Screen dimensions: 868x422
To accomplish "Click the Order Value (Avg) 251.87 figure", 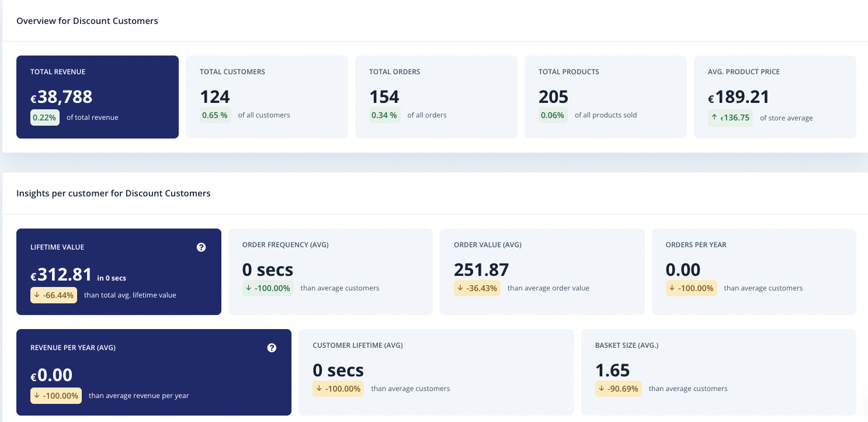I will (x=481, y=269).
